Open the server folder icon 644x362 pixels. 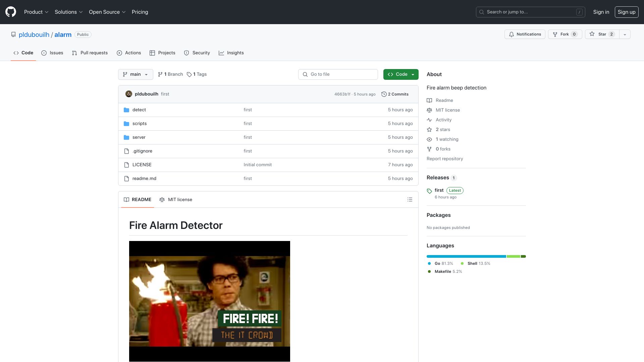click(x=126, y=137)
